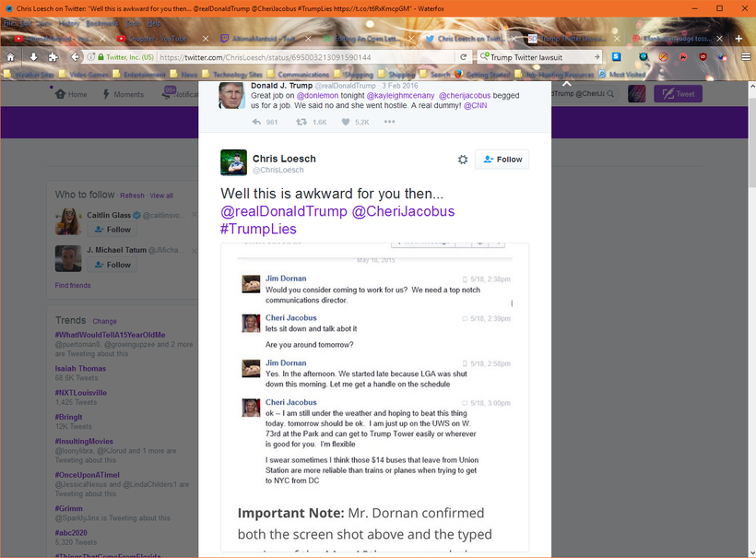Open @CheriJacobus mention link
The height and width of the screenshot is (558, 756).
tap(403, 211)
